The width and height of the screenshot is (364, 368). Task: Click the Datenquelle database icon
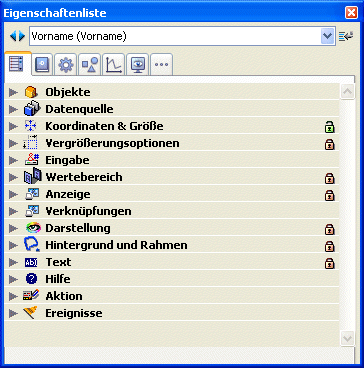pos(32,109)
